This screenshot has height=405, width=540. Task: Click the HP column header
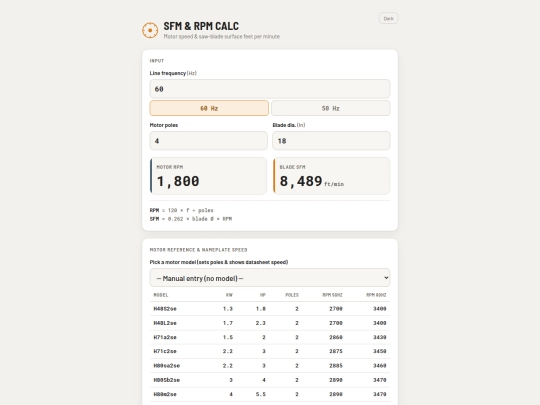coord(263,295)
